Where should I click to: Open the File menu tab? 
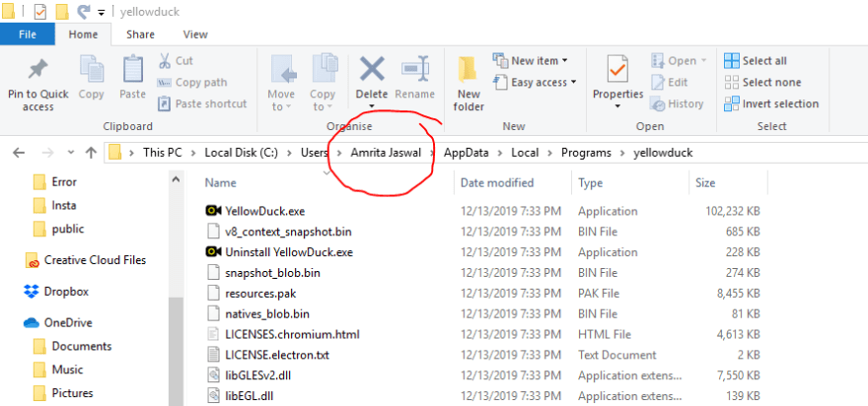coord(28,34)
